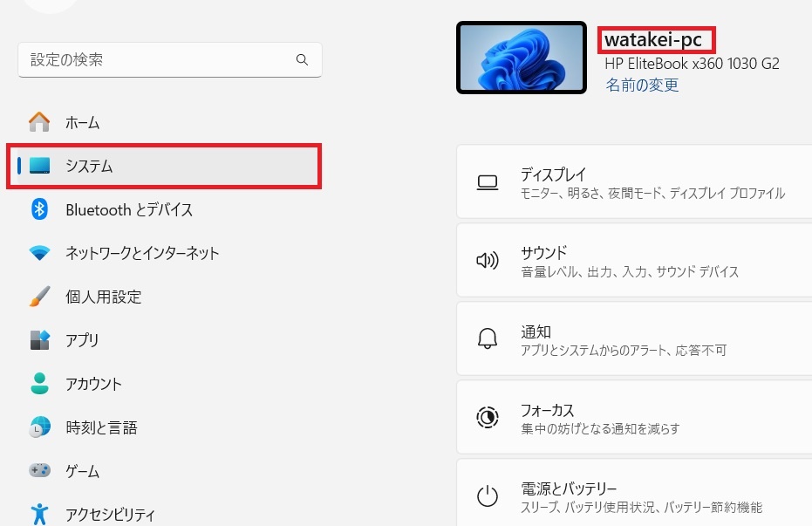This screenshot has width=812, height=526.
Task: Click the Bluetooth icon in sidebar
Action: pos(39,209)
